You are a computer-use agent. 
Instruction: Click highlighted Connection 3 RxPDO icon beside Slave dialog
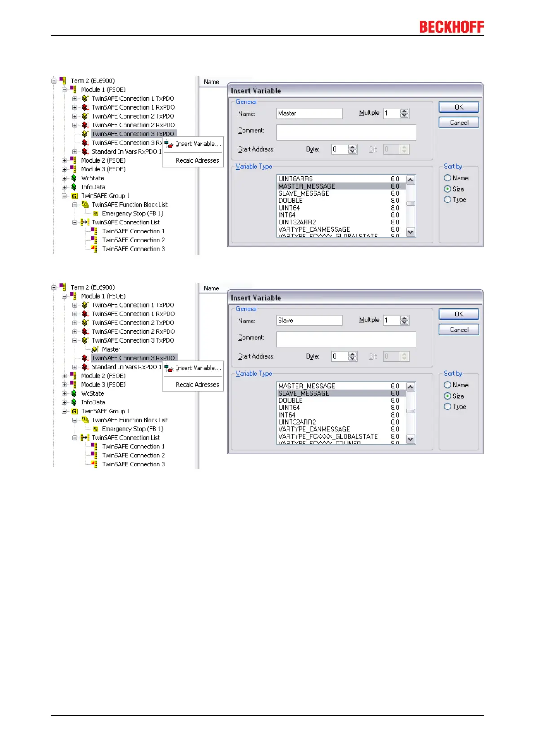tap(85, 358)
